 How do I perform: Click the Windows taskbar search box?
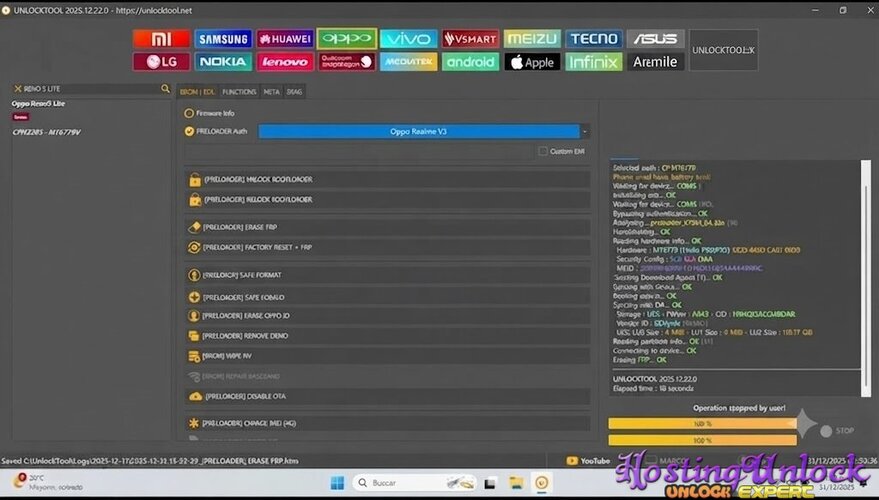click(417, 483)
